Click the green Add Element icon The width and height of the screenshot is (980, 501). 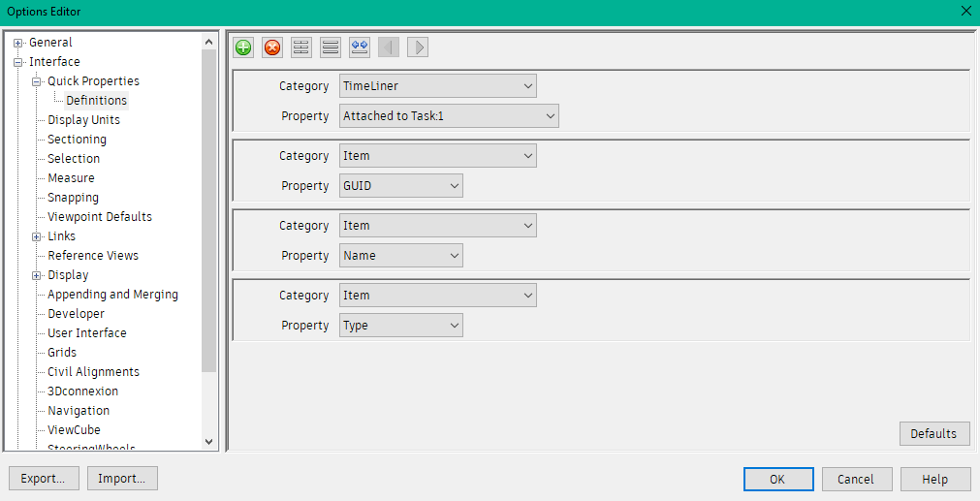tap(243, 47)
